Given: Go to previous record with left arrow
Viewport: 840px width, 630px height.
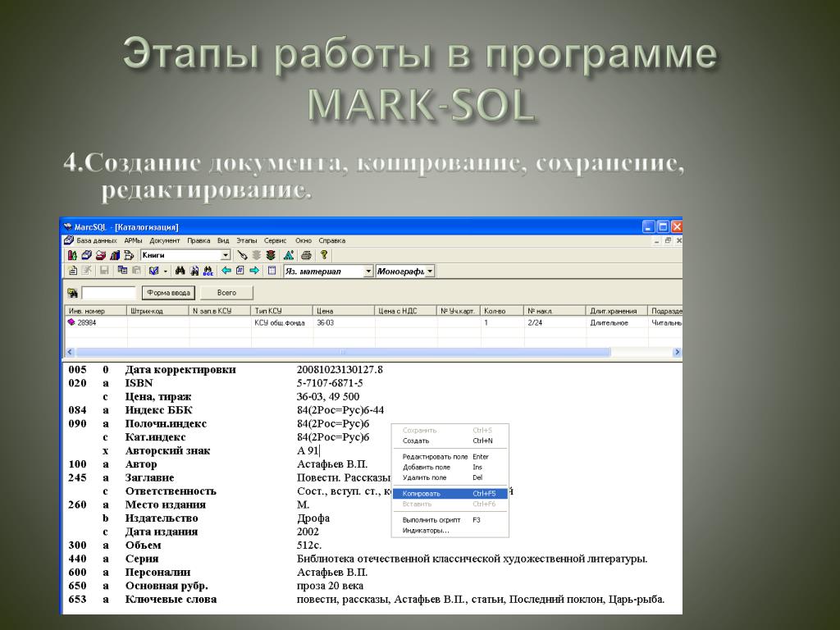Looking at the screenshot, I should pyautogui.click(x=226, y=271).
